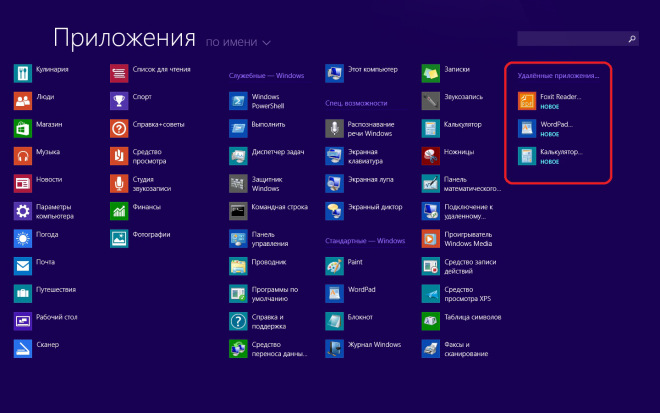The width and height of the screenshot is (660, 413).
Task: Launch Foxit Reader from new apps
Action: click(526, 100)
